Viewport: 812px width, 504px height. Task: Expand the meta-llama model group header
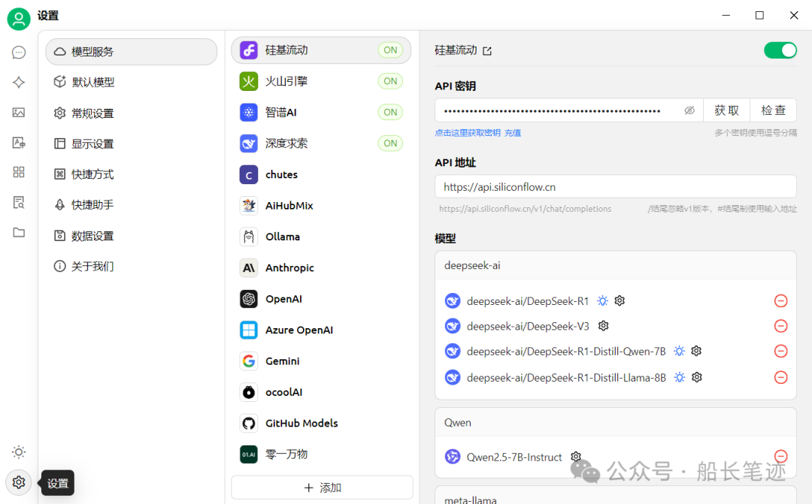[616, 496]
